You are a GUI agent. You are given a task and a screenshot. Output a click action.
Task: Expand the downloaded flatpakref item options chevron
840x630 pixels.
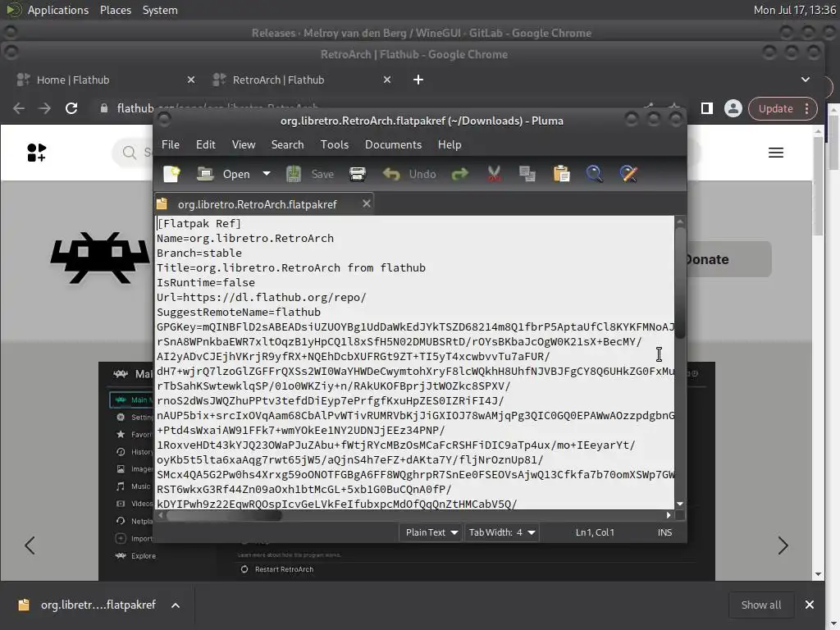pos(176,605)
